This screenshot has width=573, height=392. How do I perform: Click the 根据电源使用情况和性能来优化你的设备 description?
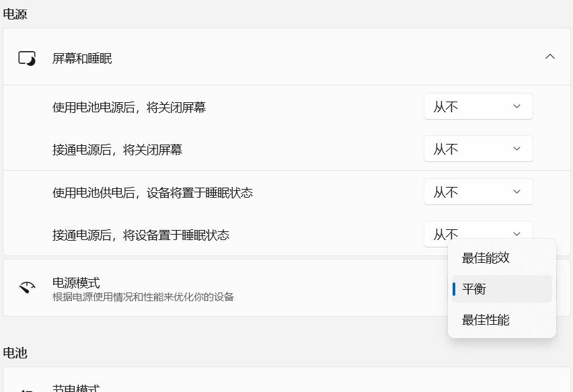(x=143, y=297)
